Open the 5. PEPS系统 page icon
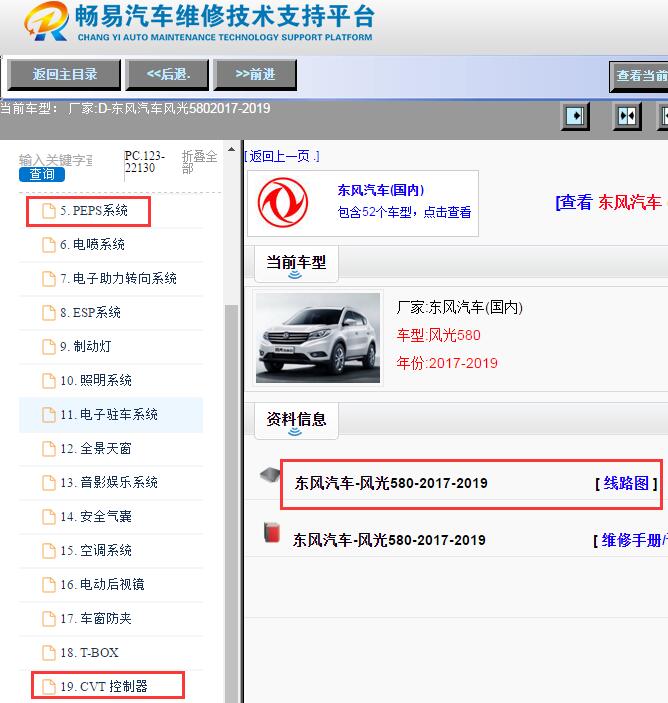Viewport: 668px width, 703px height. point(48,211)
